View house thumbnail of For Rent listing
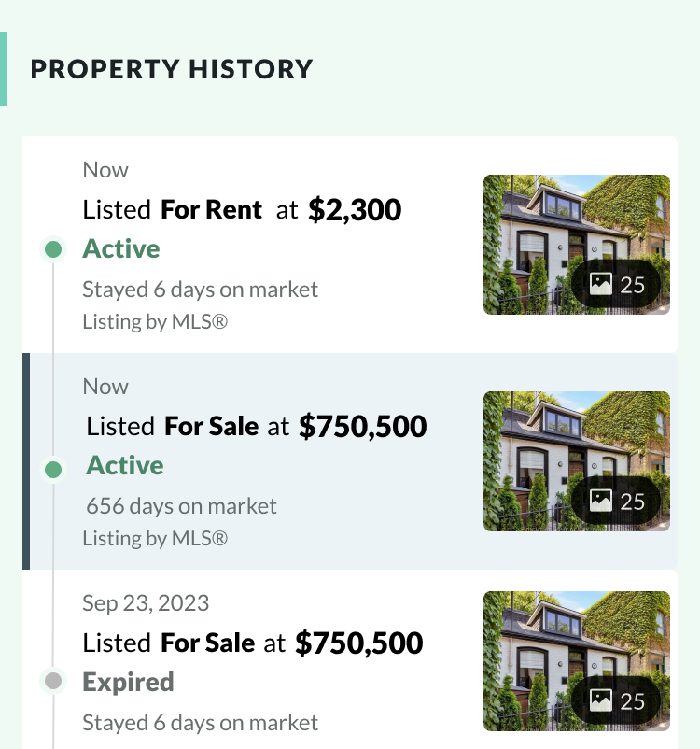The height and width of the screenshot is (749, 700). click(576, 245)
